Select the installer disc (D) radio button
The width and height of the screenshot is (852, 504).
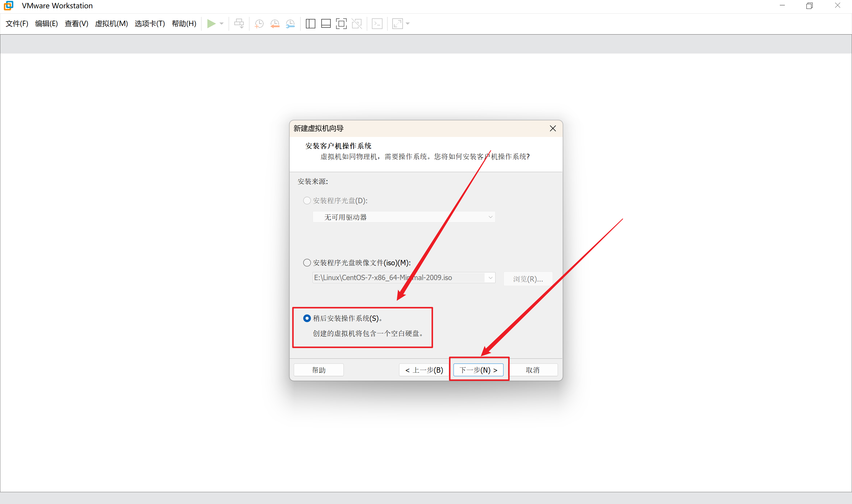[x=307, y=200]
